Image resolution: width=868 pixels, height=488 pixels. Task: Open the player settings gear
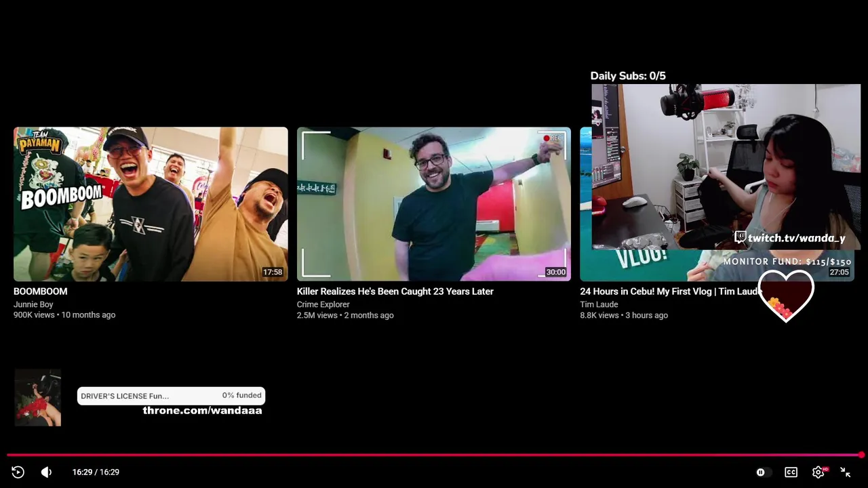(818, 472)
